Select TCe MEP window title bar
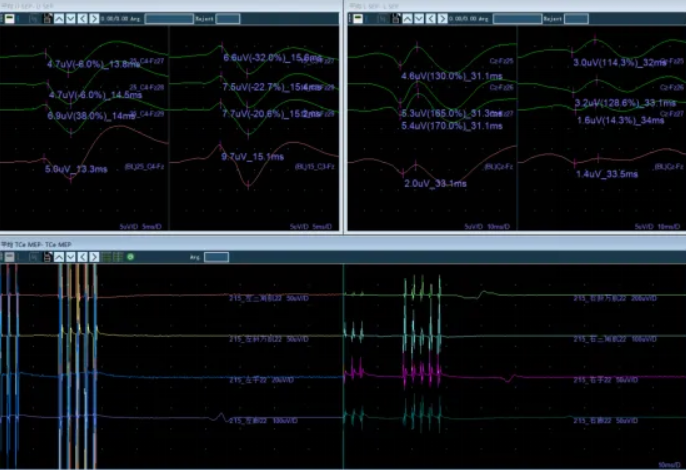 click(x=343, y=244)
